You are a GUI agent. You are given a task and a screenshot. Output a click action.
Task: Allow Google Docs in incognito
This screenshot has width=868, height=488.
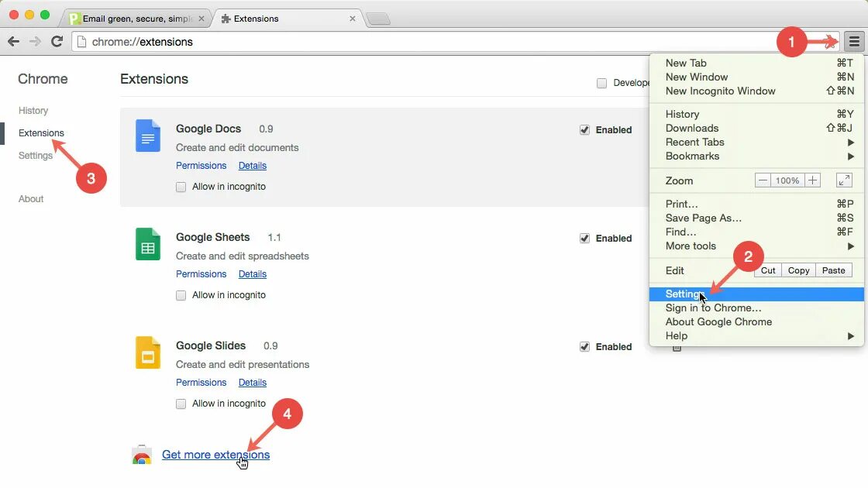coord(181,187)
